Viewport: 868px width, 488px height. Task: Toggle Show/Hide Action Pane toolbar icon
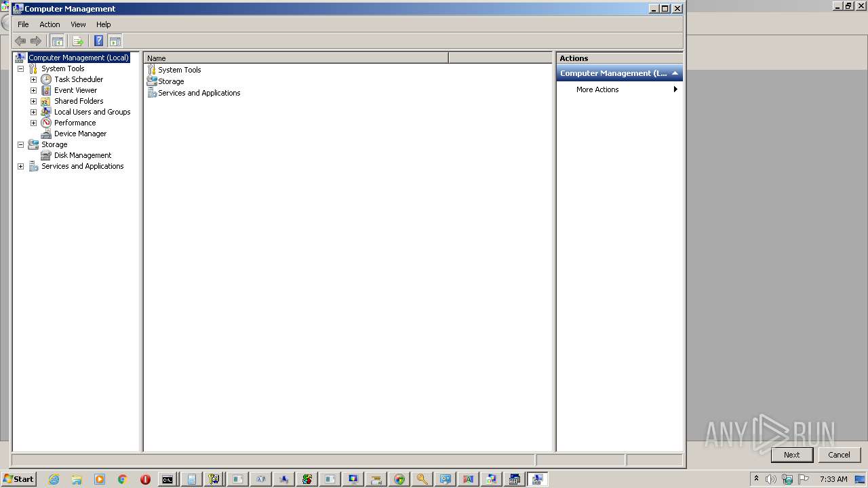pos(115,41)
